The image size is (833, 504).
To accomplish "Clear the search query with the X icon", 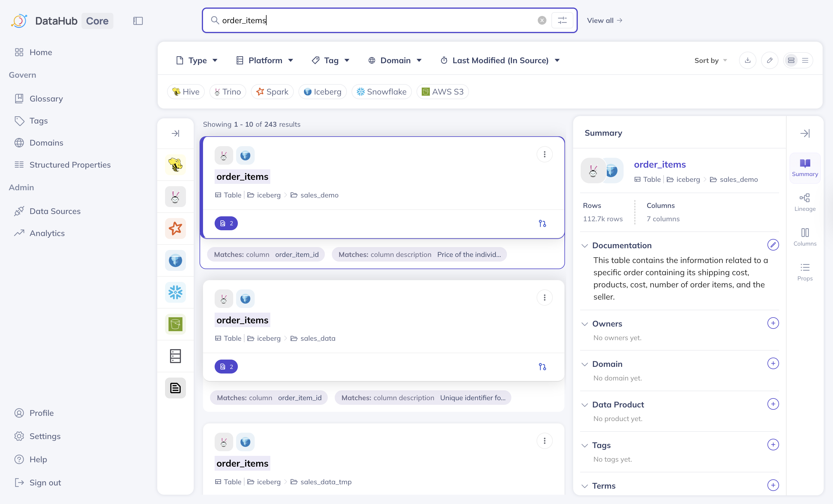I will (x=542, y=20).
